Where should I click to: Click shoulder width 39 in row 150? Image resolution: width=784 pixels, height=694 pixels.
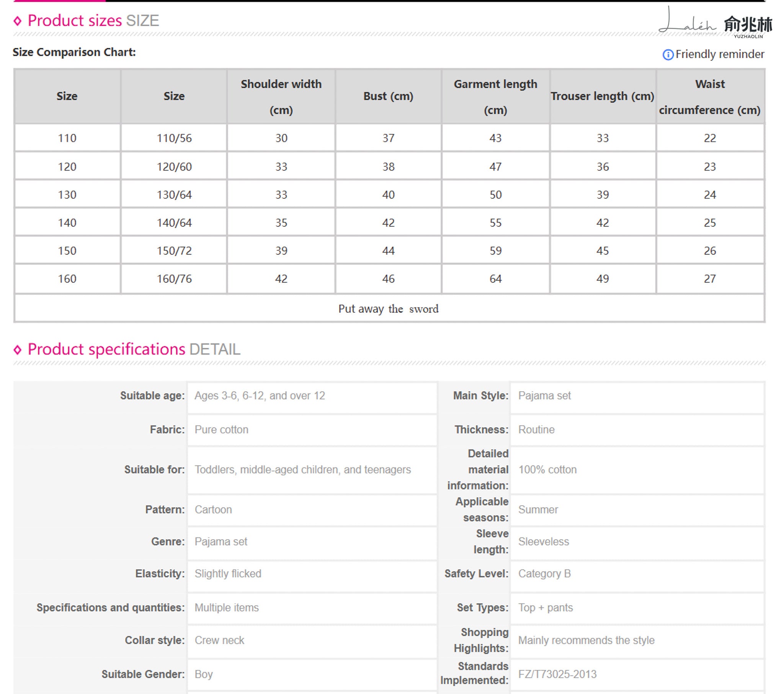(281, 250)
